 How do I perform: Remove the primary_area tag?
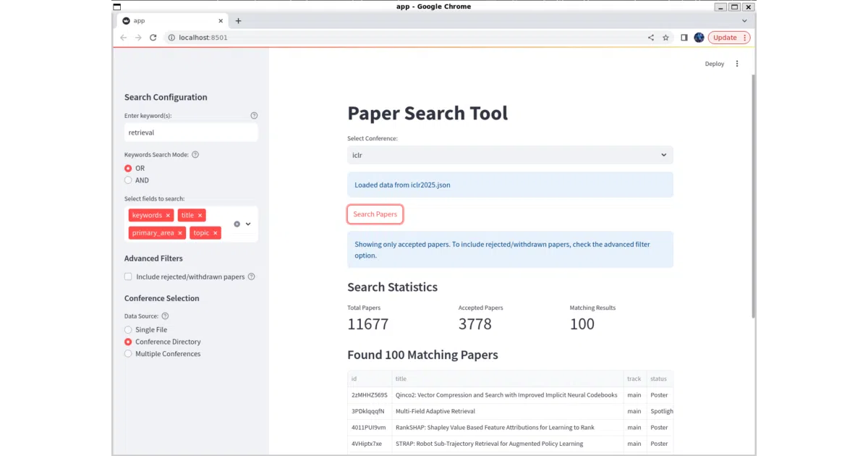click(180, 233)
